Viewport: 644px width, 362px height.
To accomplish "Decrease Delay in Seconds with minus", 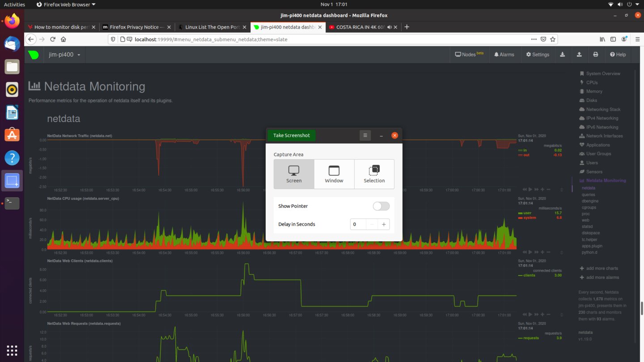I will [372, 224].
